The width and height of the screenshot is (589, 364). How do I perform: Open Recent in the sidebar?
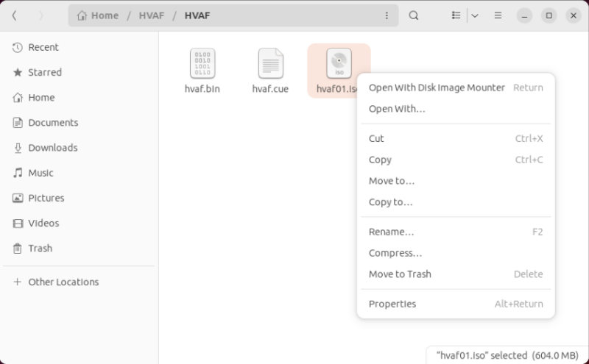click(x=79, y=47)
